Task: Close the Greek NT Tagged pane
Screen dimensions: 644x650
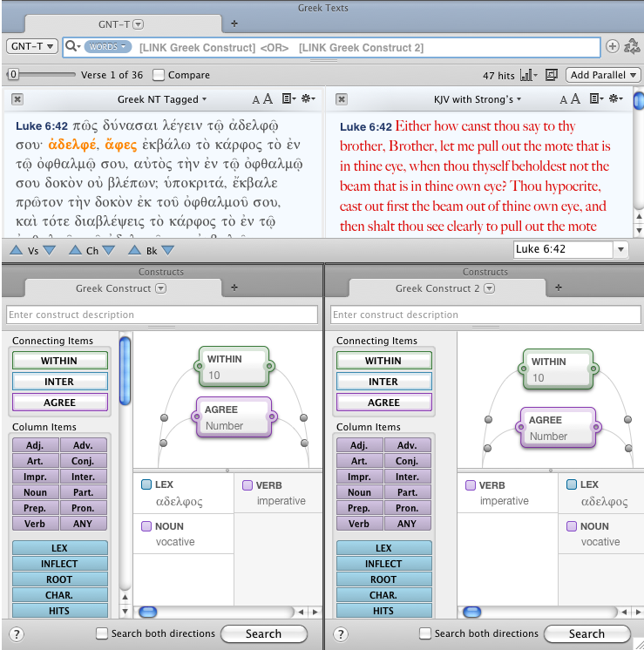Action: pyautogui.click(x=17, y=99)
